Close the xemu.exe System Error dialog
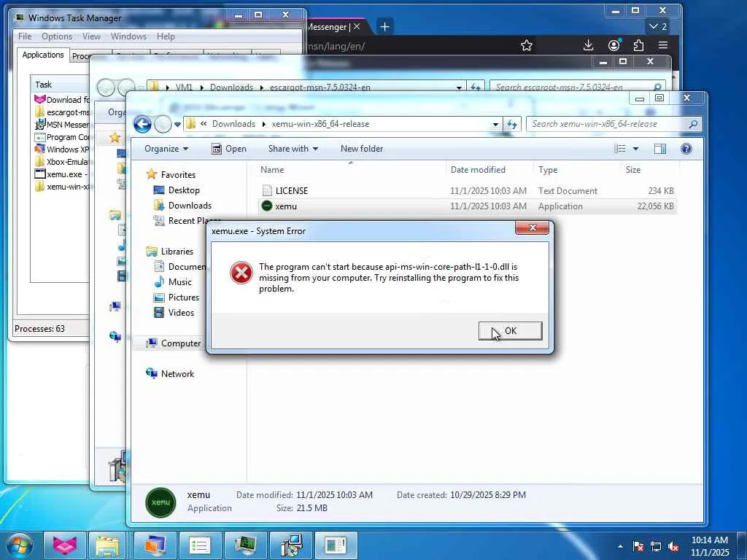This screenshot has width=747, height=560. 532,227
